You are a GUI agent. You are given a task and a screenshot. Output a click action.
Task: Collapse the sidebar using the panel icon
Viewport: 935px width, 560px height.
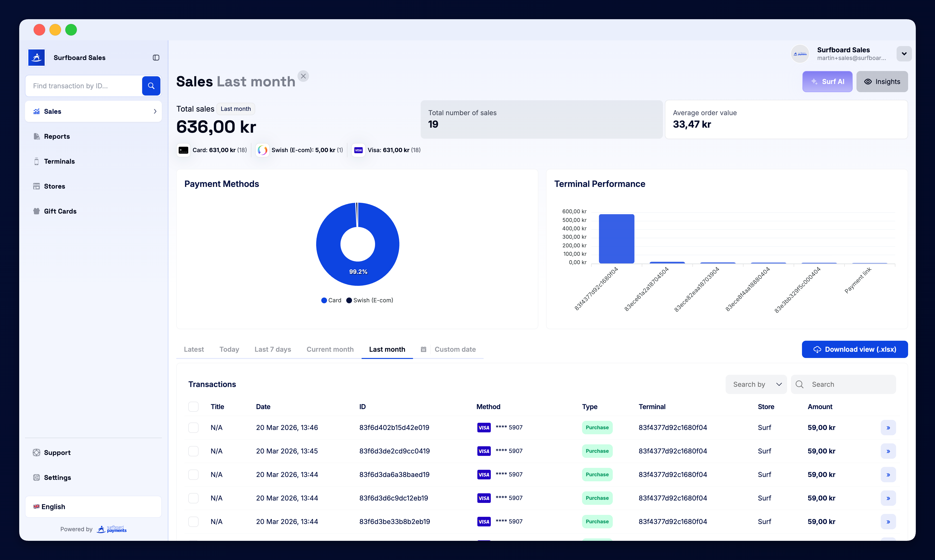(156, 57)
